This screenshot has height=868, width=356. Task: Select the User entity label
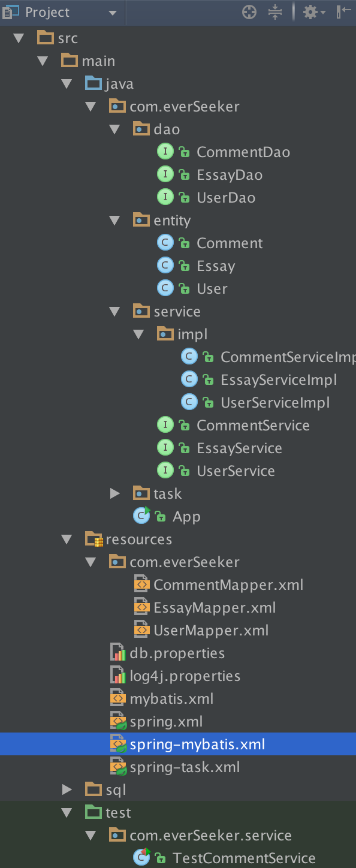tap(212, 289)
